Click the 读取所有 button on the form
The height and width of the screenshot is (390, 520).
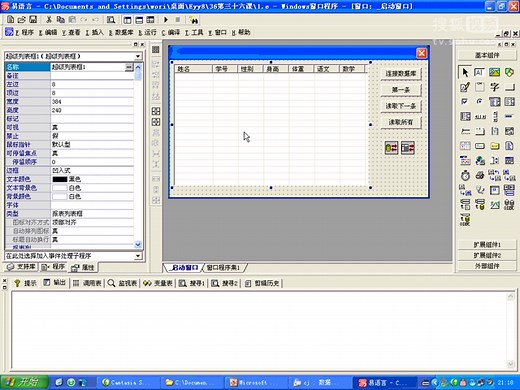tap(401, 122)
